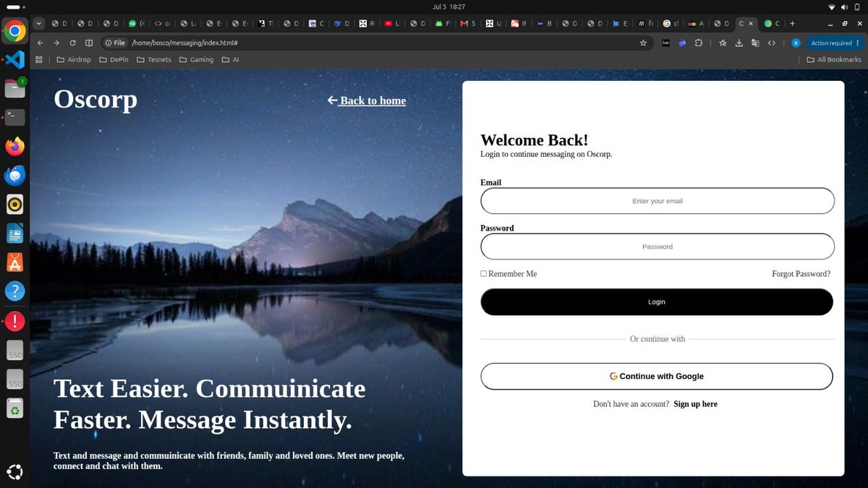Open the tab search dropdown arrow

click(39, 23)
